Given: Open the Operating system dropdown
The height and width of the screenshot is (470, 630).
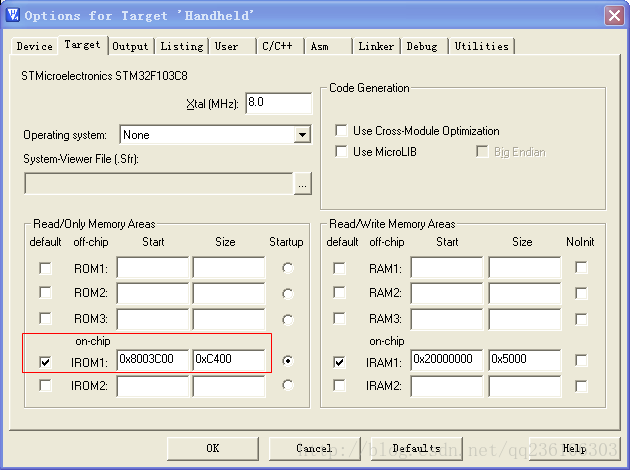Looking at the screenshot, I should 302,134.
